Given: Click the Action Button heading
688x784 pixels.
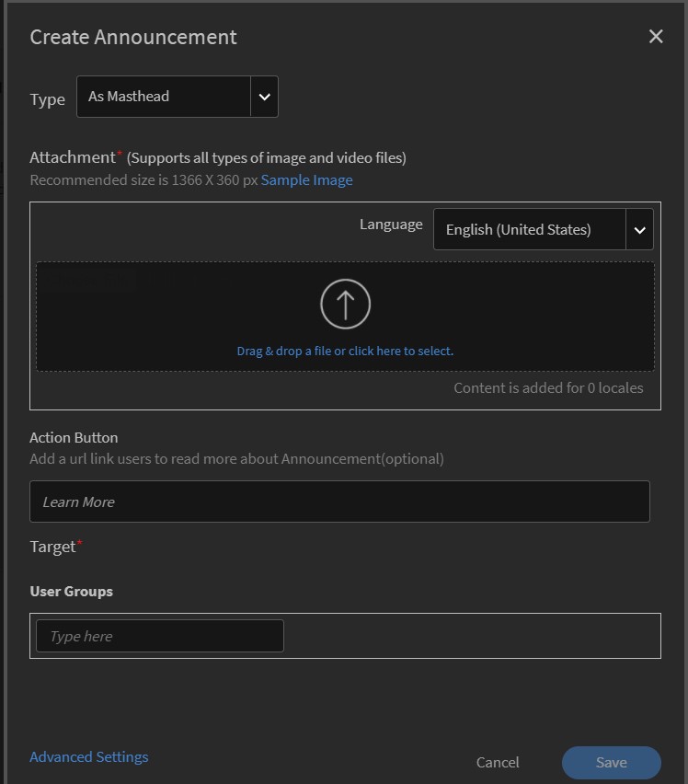Looking at the screenshot, I should point(74,438).
